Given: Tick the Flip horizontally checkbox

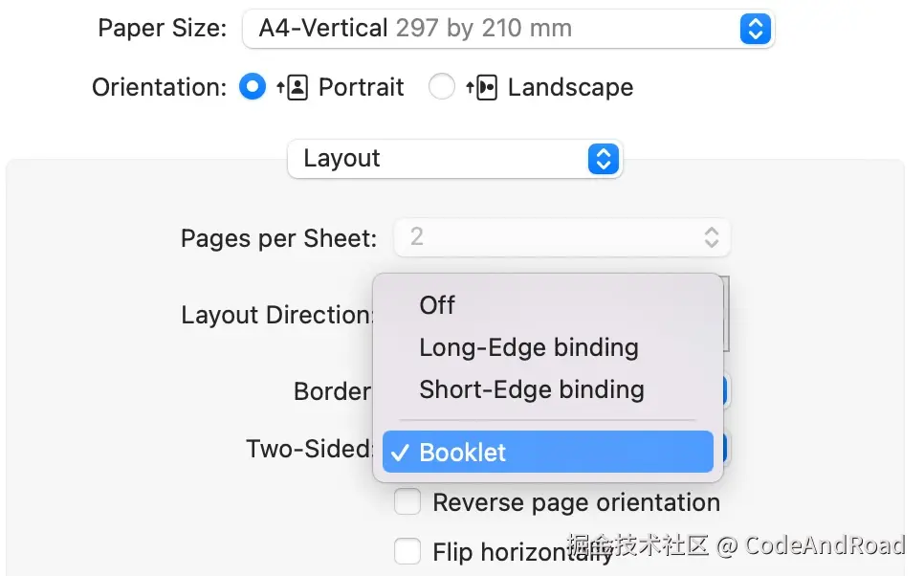Looking at the screenshot, I should pos(408,552).
